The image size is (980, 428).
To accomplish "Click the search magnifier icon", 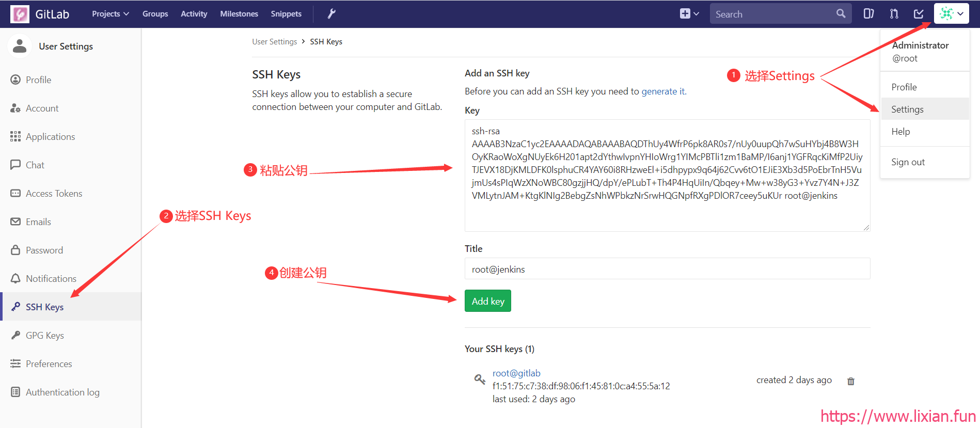I will coord(841,13).
